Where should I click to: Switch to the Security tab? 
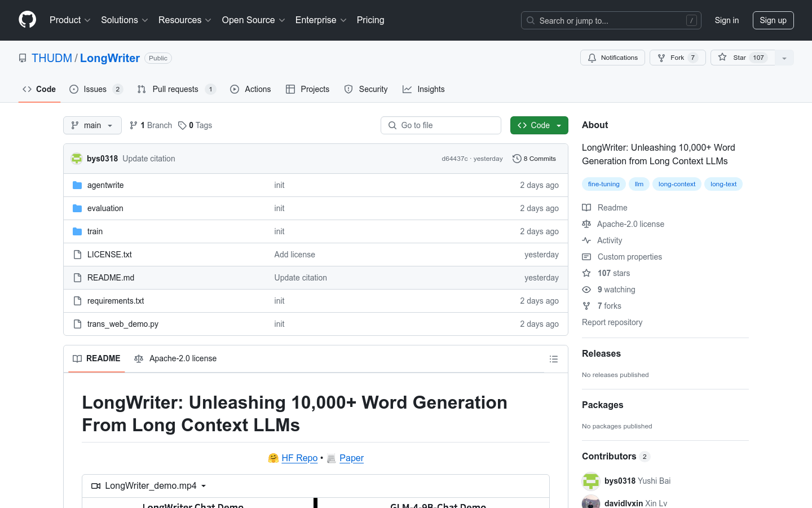(x=366, y=89)
